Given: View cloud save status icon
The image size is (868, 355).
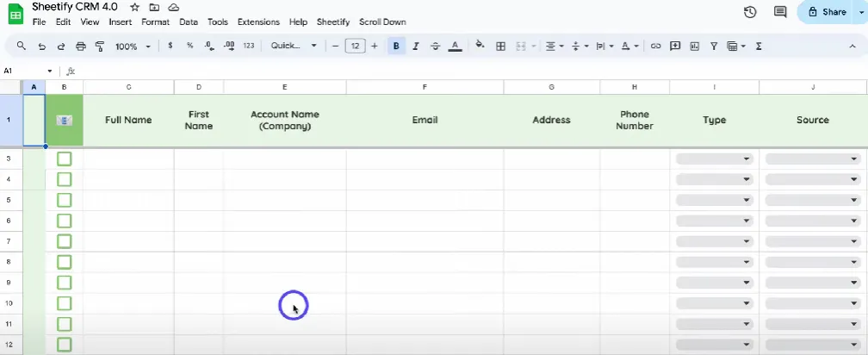Looking at the screenshot, I should [x=174, y=7].
